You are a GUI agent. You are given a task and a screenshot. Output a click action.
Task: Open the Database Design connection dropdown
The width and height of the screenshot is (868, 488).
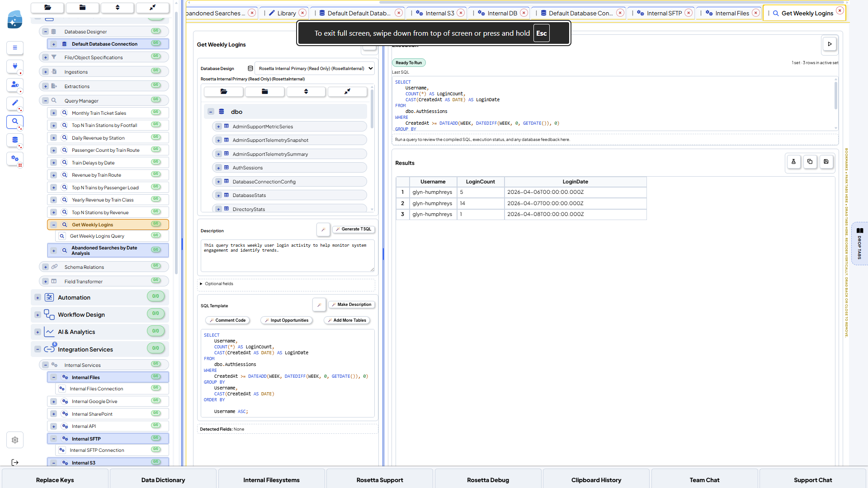click(x=315, y=68)
